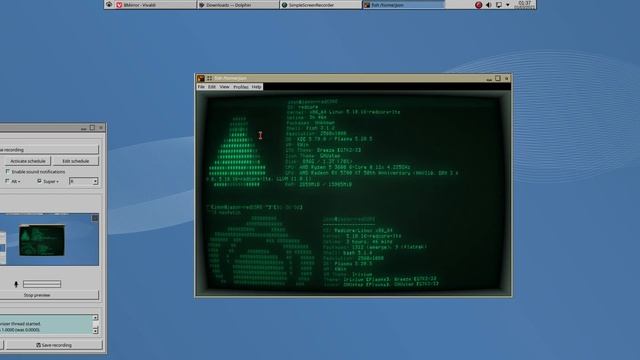640x360 pixels.
Task: Open the Help menu in the terminal
Action: (x=256, y=87)
